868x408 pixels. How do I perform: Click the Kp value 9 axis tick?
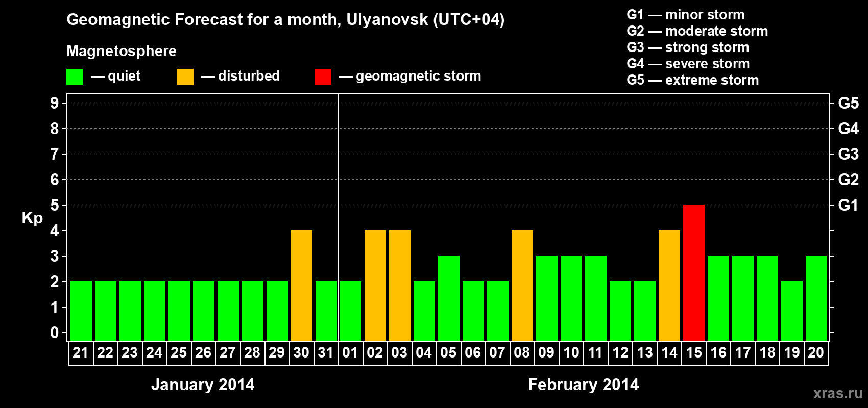coord(55,103)
